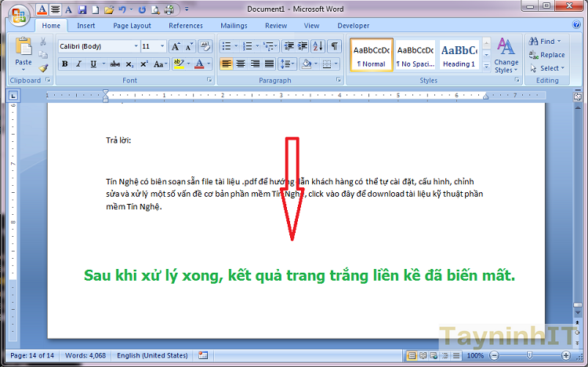588x367 pixels.
Task: Click the Clear Formatting icon
Action: click(x=205, y=46)
